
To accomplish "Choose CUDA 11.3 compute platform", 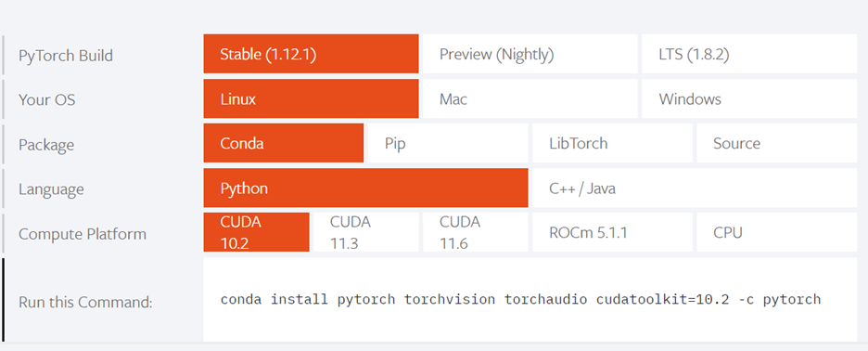I will coord(366,232).
